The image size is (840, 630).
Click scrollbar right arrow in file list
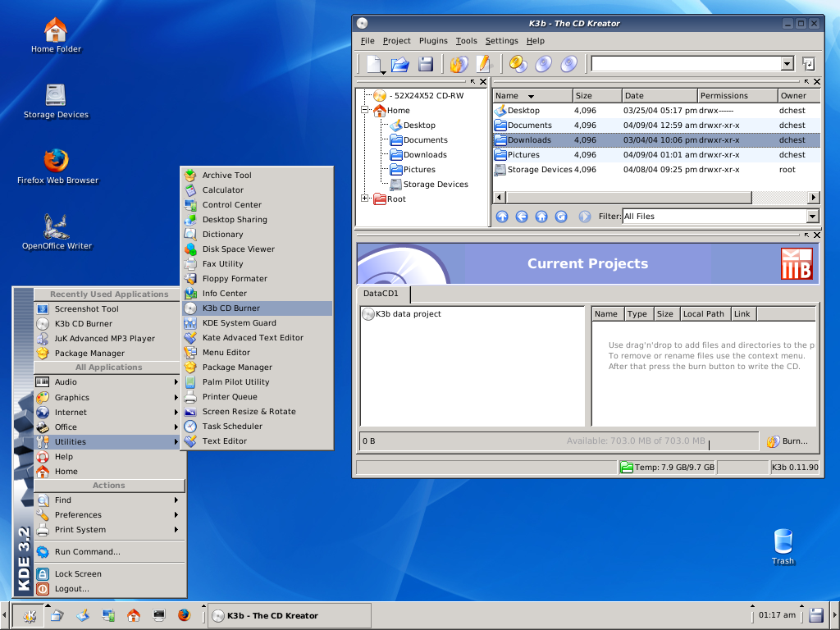coord(814,197)
